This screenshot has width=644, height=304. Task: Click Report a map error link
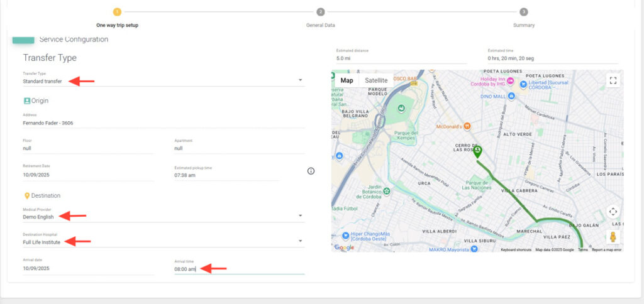tap(606, 250)
